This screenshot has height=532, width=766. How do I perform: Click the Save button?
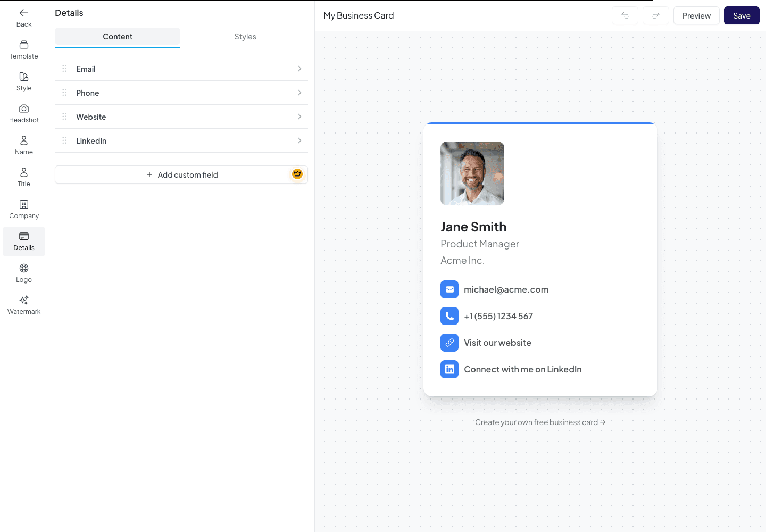pos(742,16)
